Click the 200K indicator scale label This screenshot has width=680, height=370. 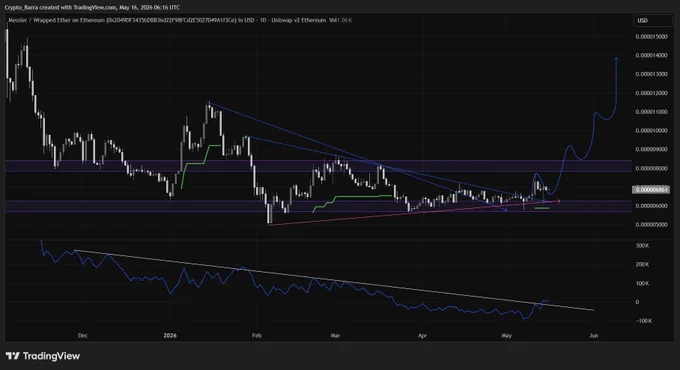point(642,264)
